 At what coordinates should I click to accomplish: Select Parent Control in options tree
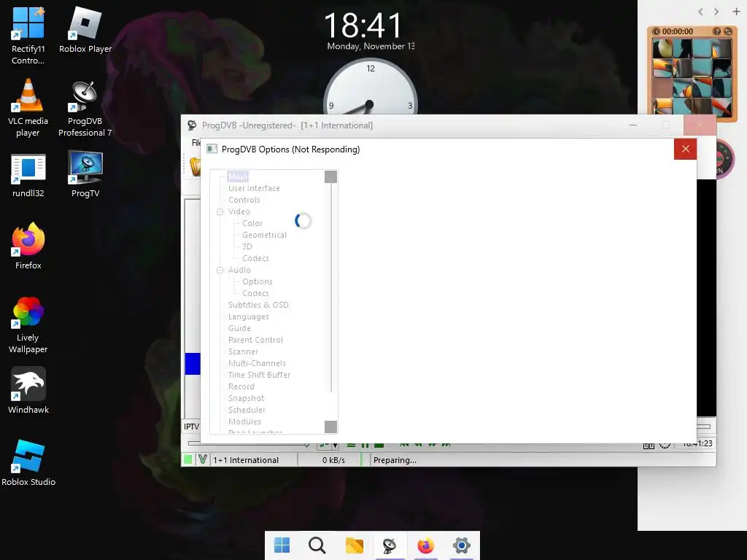255,340
